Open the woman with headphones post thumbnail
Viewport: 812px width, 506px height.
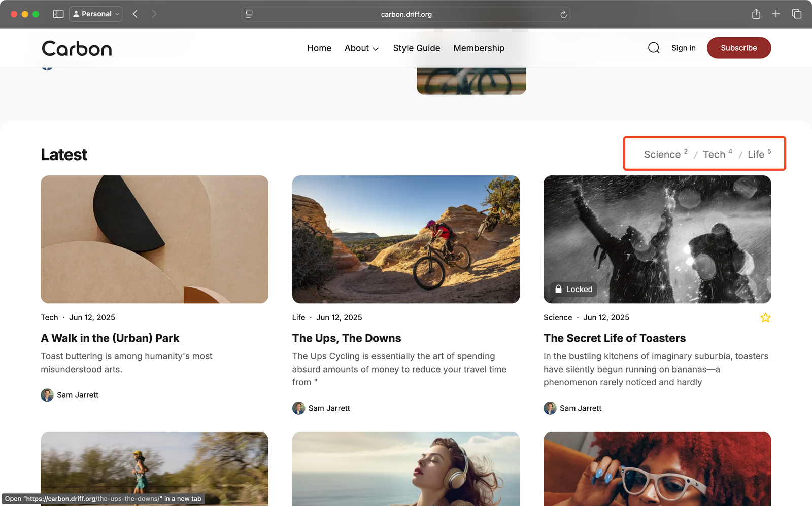[406, 469]
